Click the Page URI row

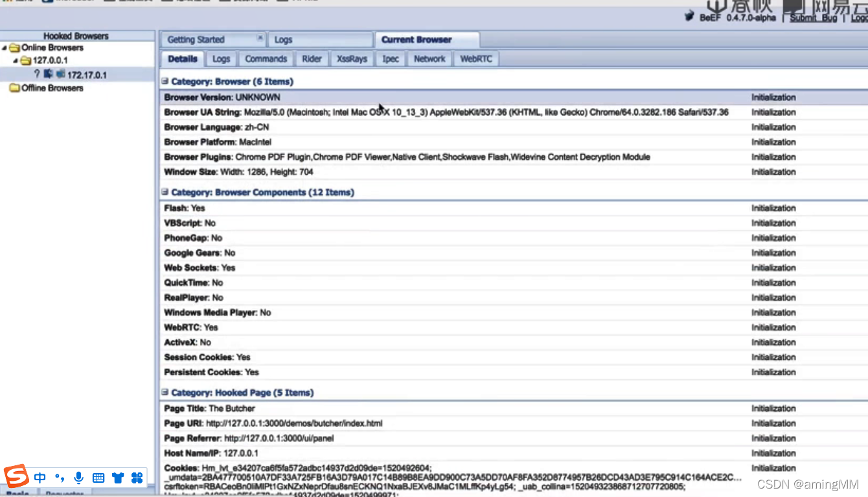tap(514, 424)
